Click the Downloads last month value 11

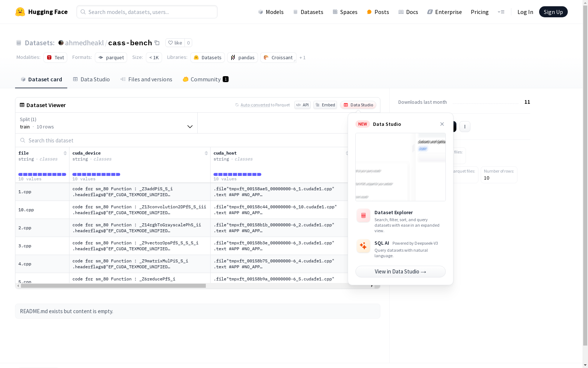[527, 102]
